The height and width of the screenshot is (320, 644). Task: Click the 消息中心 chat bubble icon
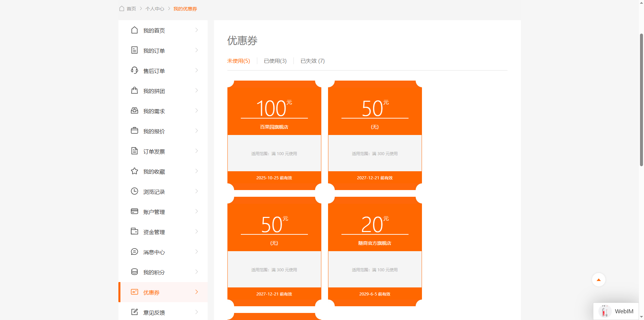(x=135, y=252)
